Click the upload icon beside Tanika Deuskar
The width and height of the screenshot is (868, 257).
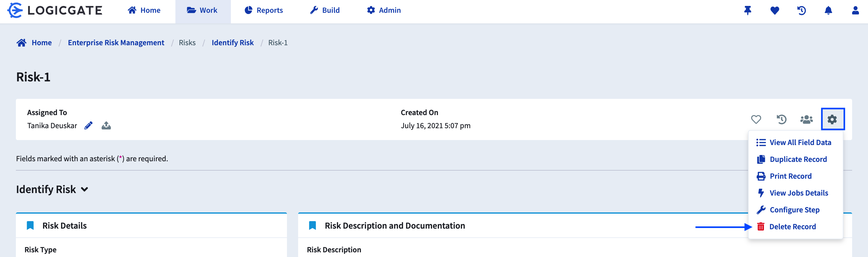pos(106,126)
